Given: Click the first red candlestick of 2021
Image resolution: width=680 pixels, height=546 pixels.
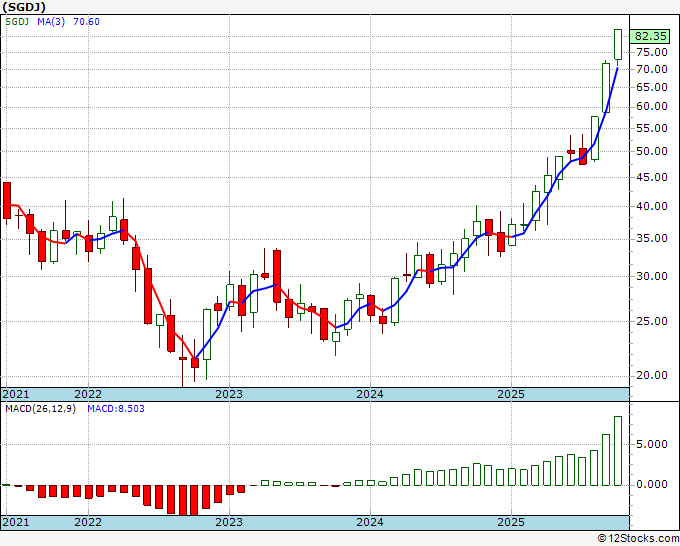Looking at the screenshot, I should [7, 200].
